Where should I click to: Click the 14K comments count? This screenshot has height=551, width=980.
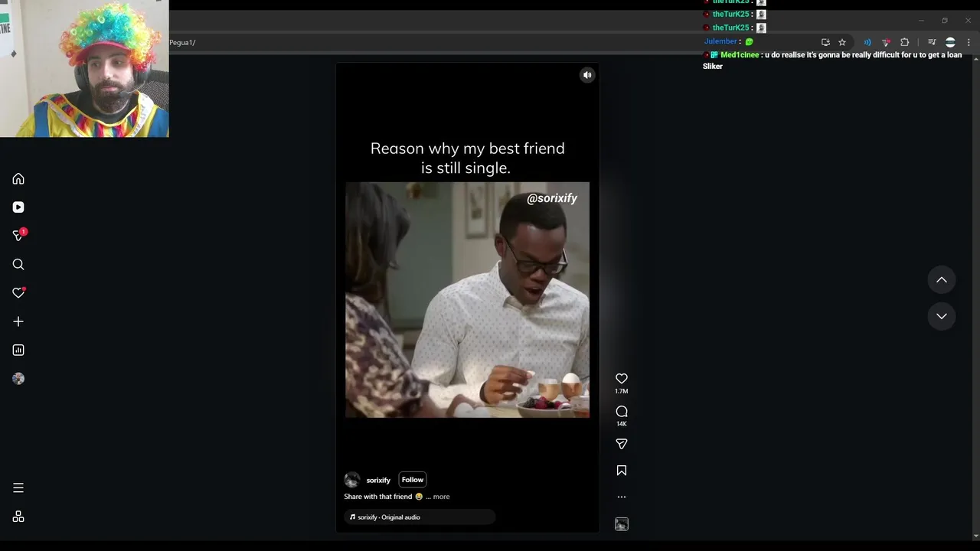(622, 424)
